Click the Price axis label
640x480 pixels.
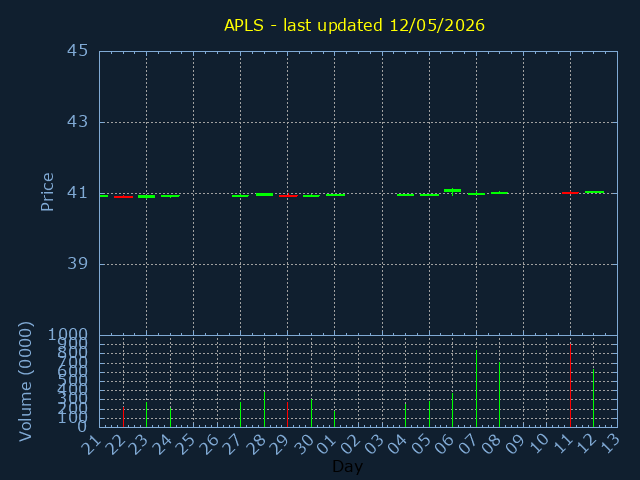(x=47, y=192)
